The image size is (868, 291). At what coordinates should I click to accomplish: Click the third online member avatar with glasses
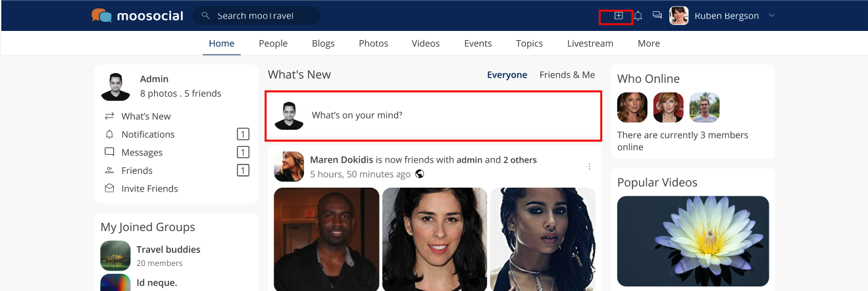click(705, 107)
